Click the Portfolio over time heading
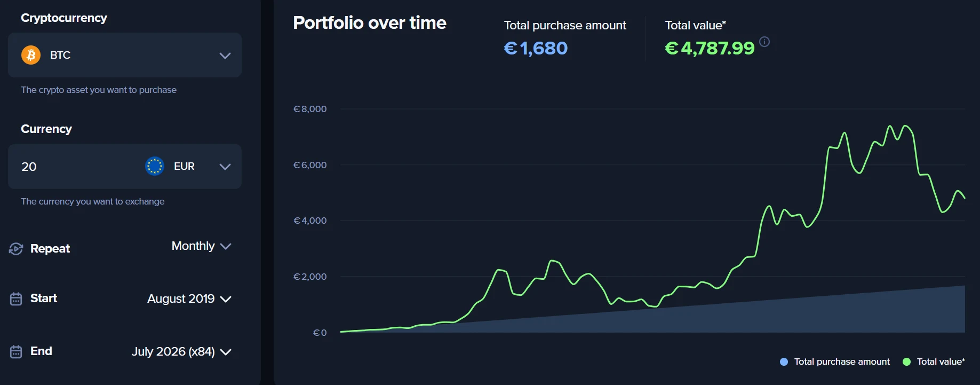Image resolution: width=980 pixels, height=385 pixels. click(370, 23)
